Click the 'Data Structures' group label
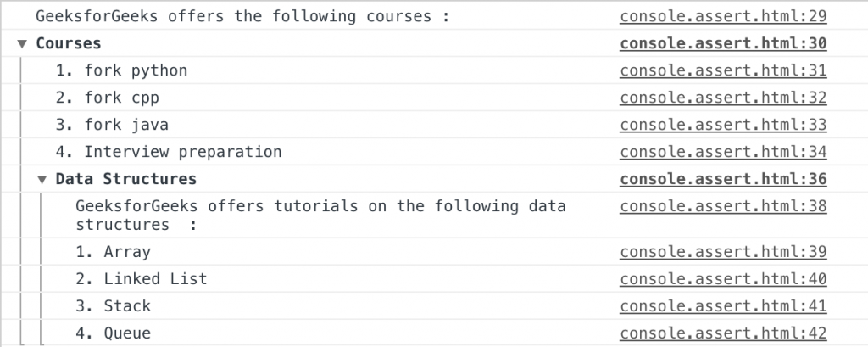The image size is (868, 347). click(x=125, y=179)
